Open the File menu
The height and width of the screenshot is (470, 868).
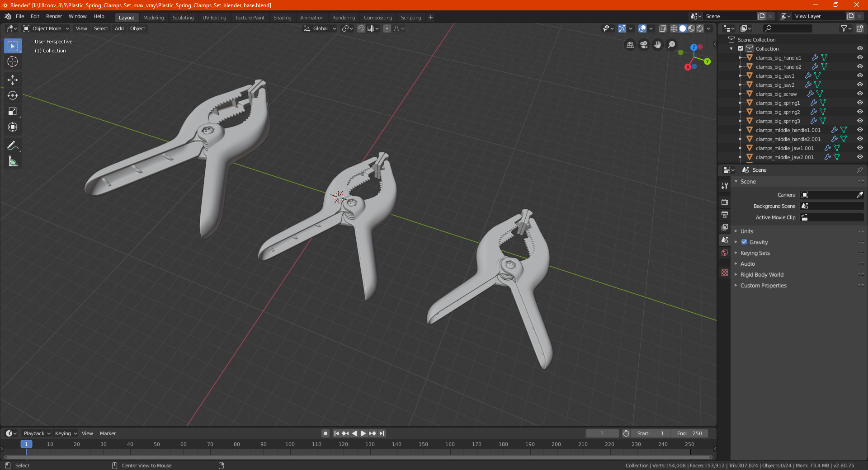click(x=20, y=16)
